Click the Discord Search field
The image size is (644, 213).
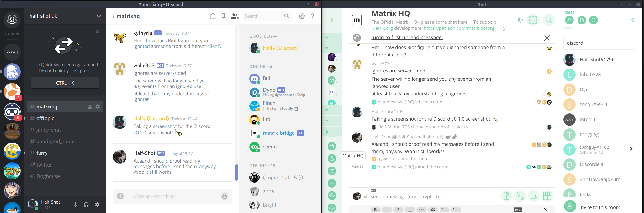pyautogui.click(x=267, y=16)
